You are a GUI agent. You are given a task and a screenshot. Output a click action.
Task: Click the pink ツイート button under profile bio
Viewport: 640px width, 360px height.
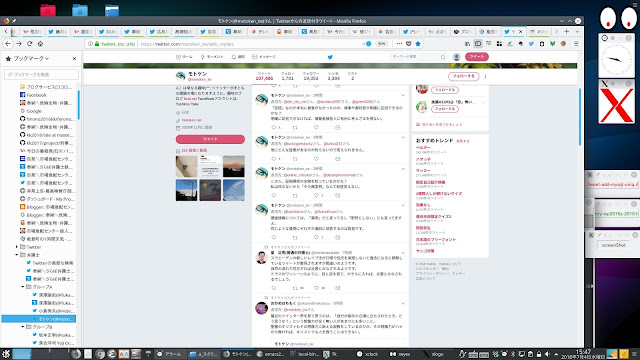point(210,139)
